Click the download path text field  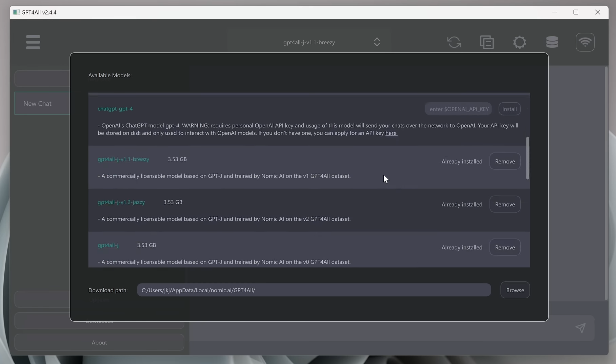(314, 290)
